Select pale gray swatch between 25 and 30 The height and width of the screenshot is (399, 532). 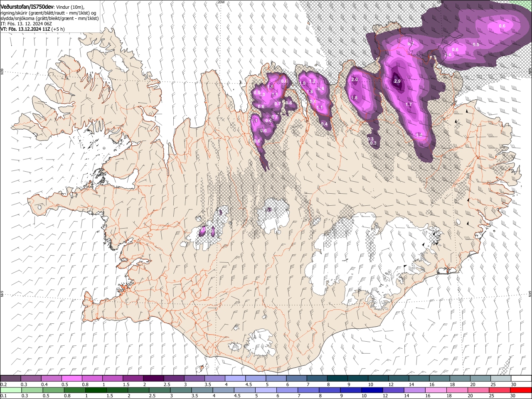500,379
